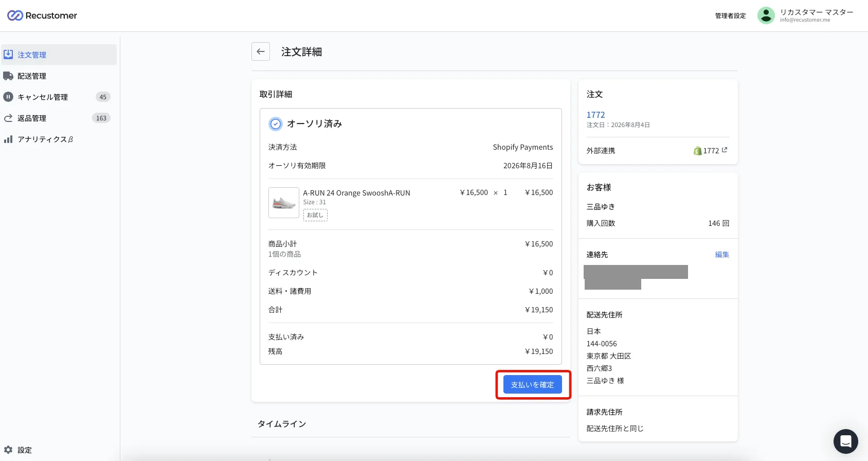Click the 注文管理 inbox icon

pyautogui.click(x=8, y=55)
